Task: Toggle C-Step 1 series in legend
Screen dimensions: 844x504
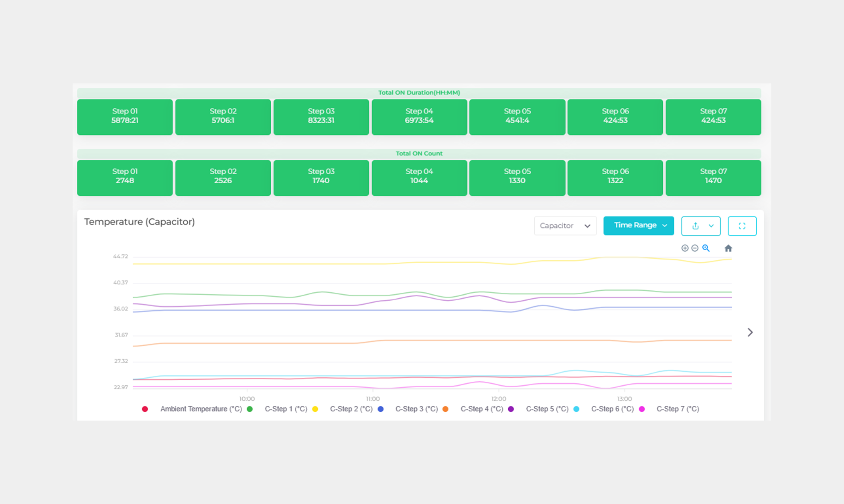Action: coord(286,409)
